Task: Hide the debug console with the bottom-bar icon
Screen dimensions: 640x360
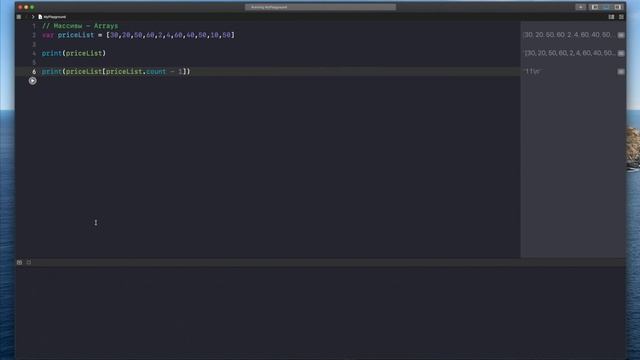Action: click(x=19, y=262)
